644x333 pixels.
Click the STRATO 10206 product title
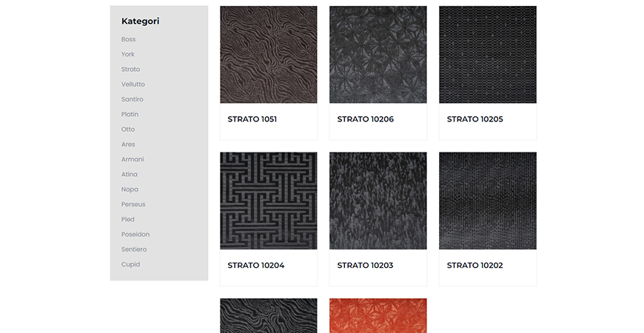tap(366, 119)
